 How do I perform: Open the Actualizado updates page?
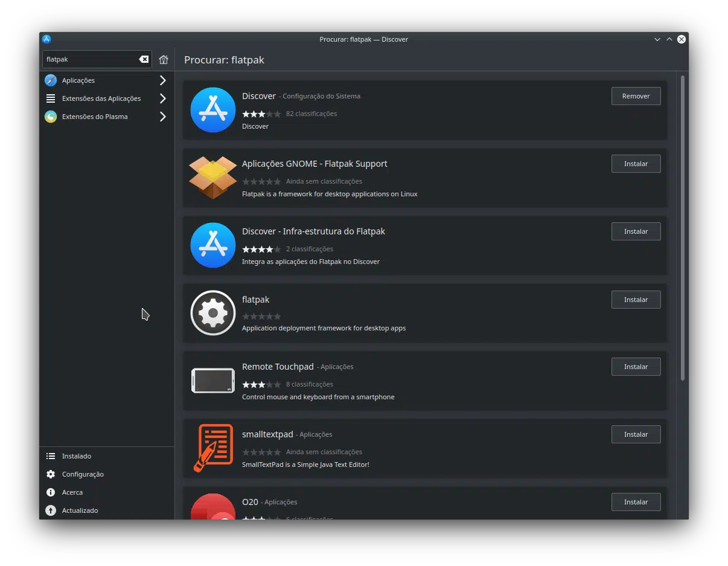tap(107, 510)
